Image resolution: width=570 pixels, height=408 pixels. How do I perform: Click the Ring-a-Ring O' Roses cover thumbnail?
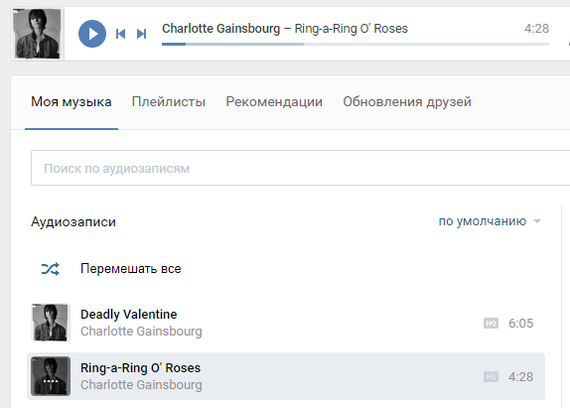tap(51, 376)
